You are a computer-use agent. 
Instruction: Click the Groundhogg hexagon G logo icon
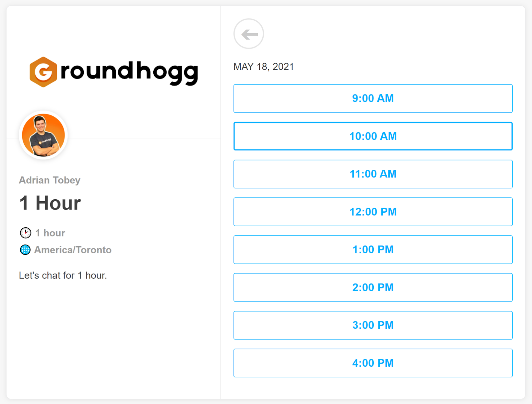(43, 72)
